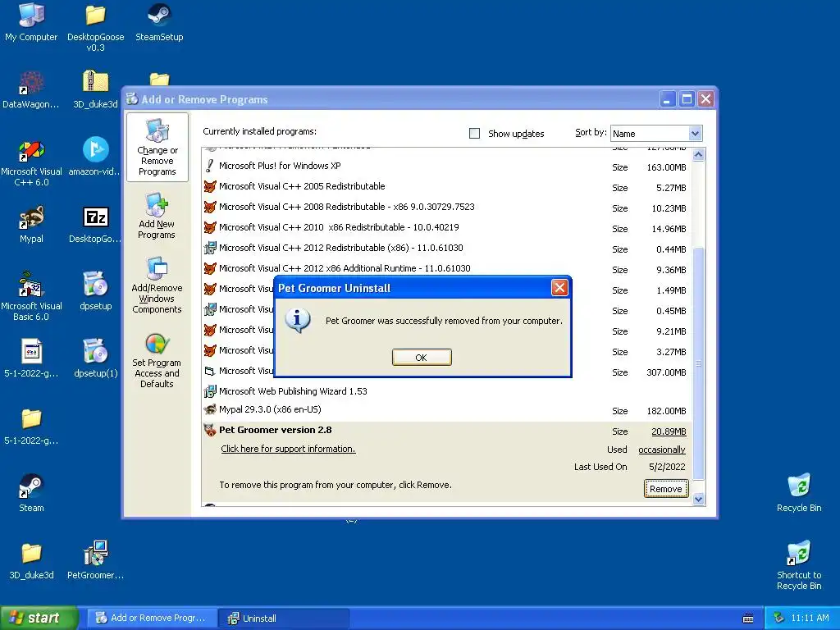
Task: Click the program list scroll up arrow
Action: click(698, 155)
